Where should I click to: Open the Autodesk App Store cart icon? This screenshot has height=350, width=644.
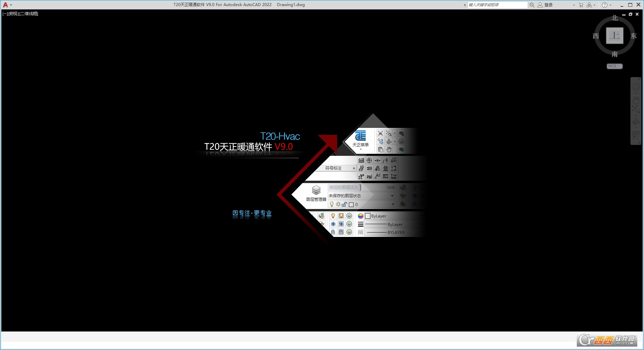click(581, 5)
